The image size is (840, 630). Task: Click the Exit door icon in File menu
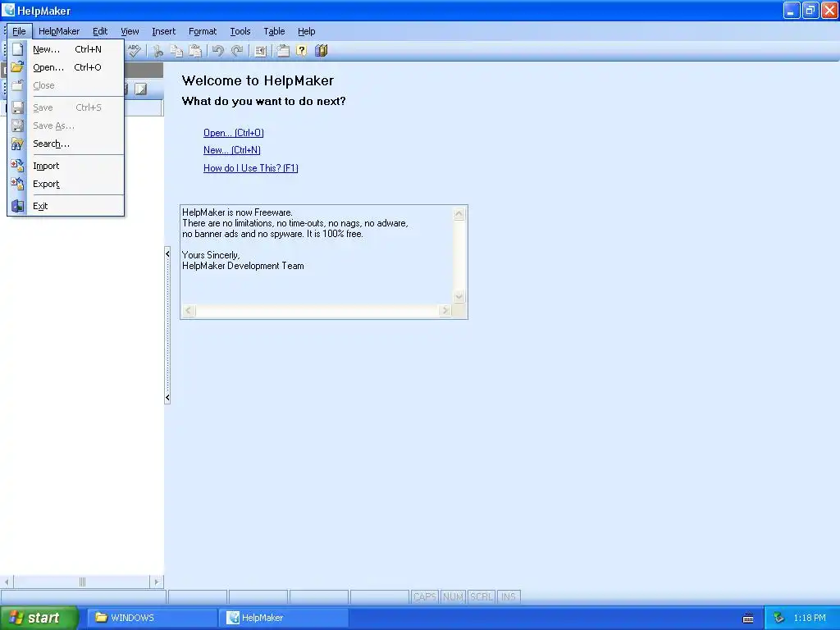click(17, 206)
